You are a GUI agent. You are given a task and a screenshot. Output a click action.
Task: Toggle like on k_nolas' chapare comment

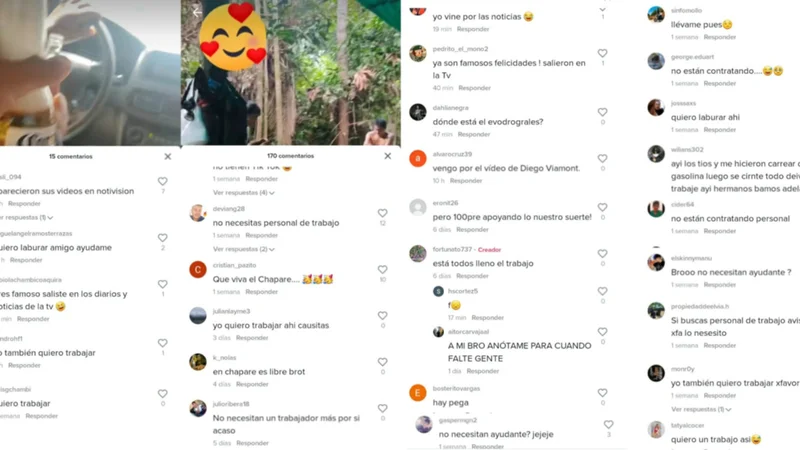click(382, 362)
